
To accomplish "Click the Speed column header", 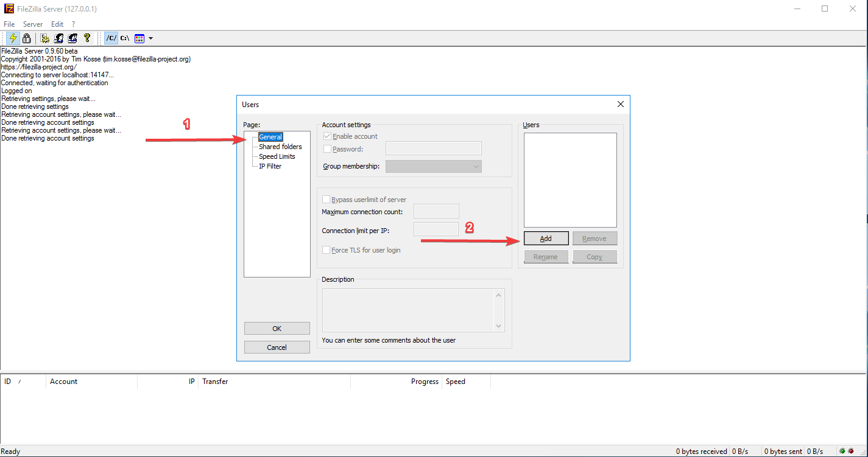I will 467,382.
